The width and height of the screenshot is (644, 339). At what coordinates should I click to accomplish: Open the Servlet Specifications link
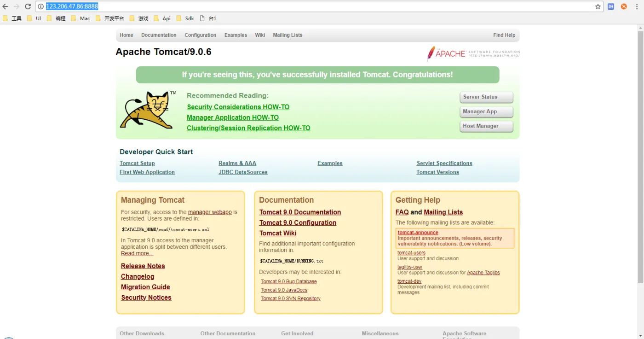444,163
